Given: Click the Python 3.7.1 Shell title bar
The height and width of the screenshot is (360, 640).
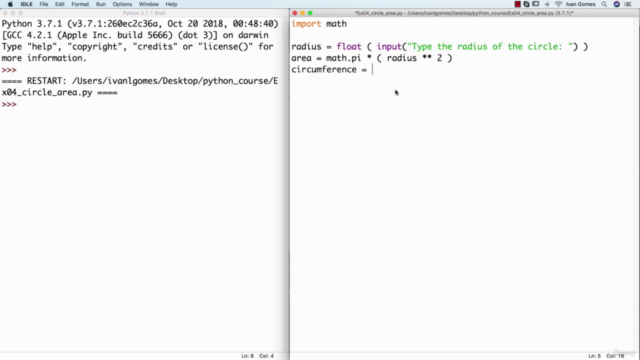Looking at the screenshot, I should pyautogui.click(x=144, y=13).
